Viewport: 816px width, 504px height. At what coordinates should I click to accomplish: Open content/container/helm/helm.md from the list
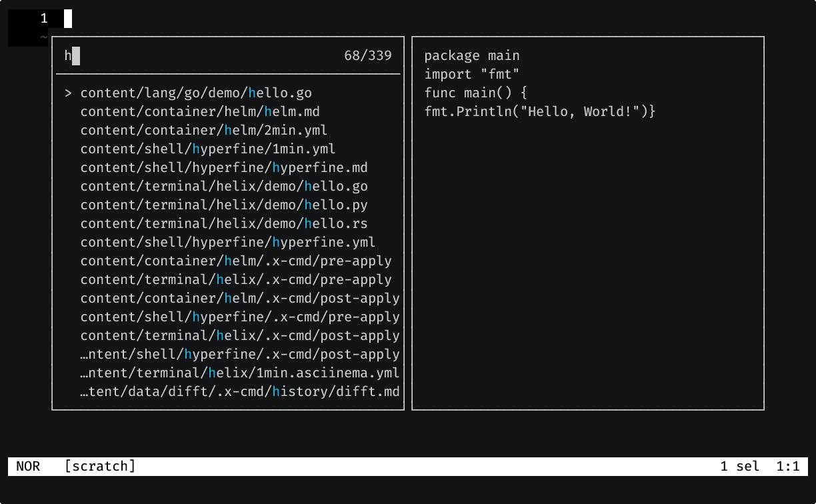point(200,111)
